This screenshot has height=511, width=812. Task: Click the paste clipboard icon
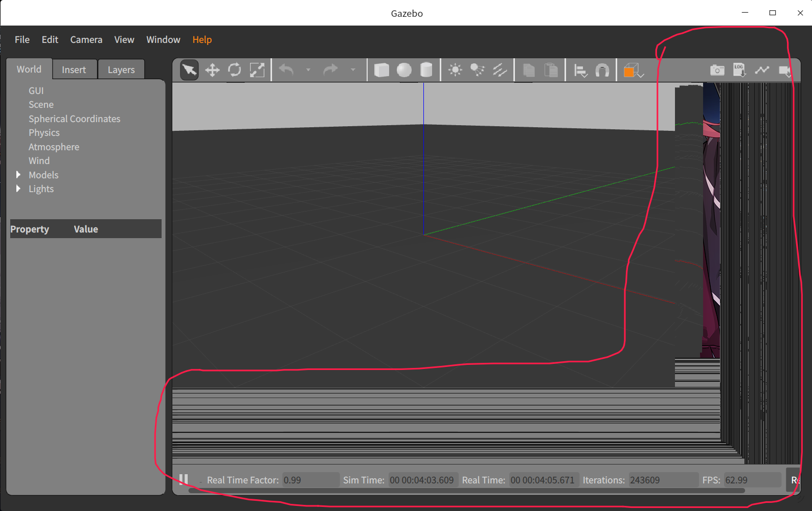point(551,70)
